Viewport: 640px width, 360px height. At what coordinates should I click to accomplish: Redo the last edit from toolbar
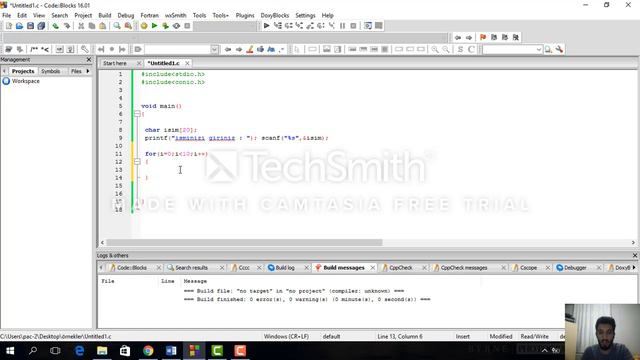tap(67, 26)
